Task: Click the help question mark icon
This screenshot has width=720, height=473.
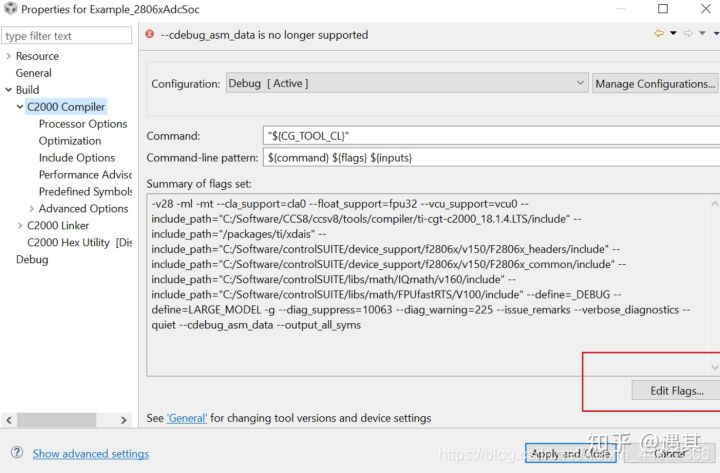Action: [17, 452]
